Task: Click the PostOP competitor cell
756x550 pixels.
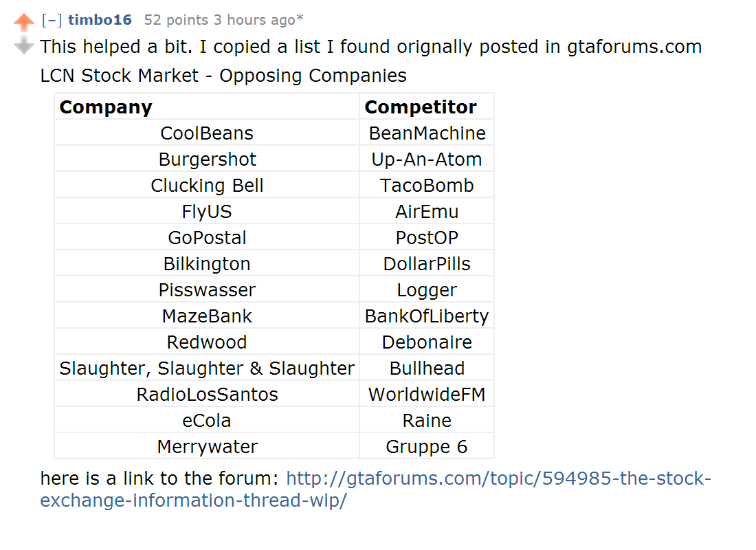Action: pyautogui.click(x=427, y=238)
